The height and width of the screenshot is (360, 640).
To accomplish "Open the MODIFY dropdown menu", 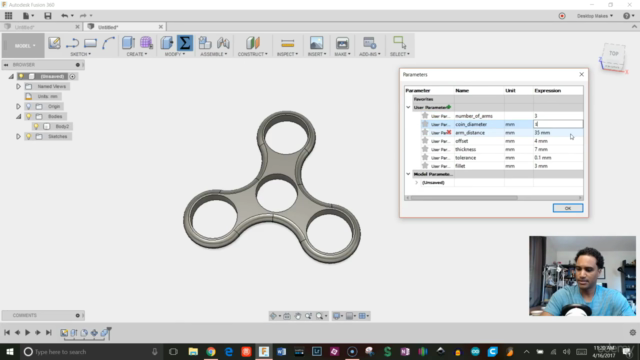I will 175,54.
